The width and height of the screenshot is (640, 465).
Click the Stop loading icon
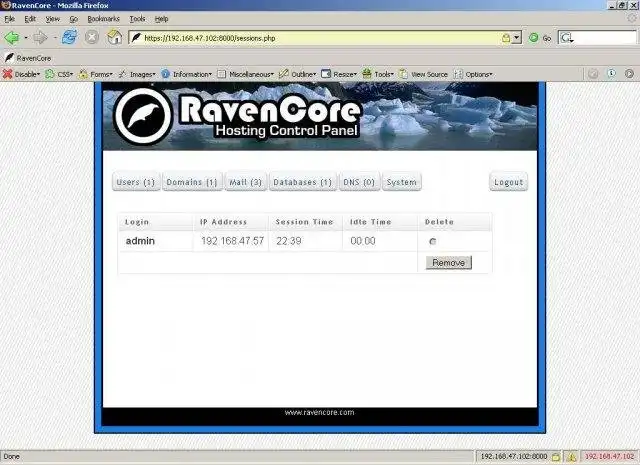coord(92,38)
